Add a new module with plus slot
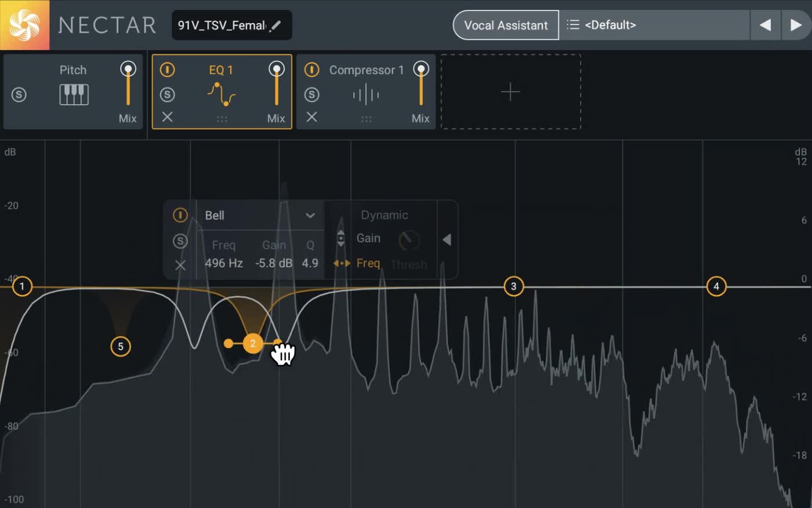812x508 pixels. coord(510,92)
